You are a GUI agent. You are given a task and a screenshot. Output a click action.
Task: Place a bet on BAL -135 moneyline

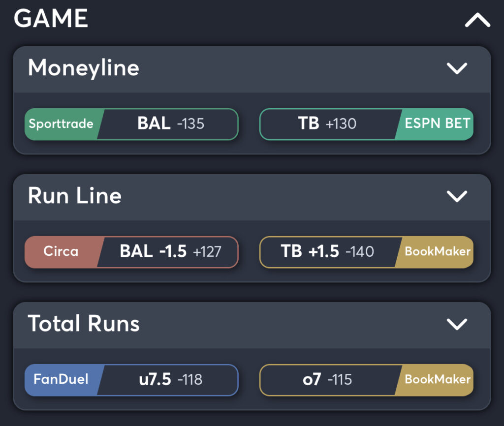tap(167, 124)
